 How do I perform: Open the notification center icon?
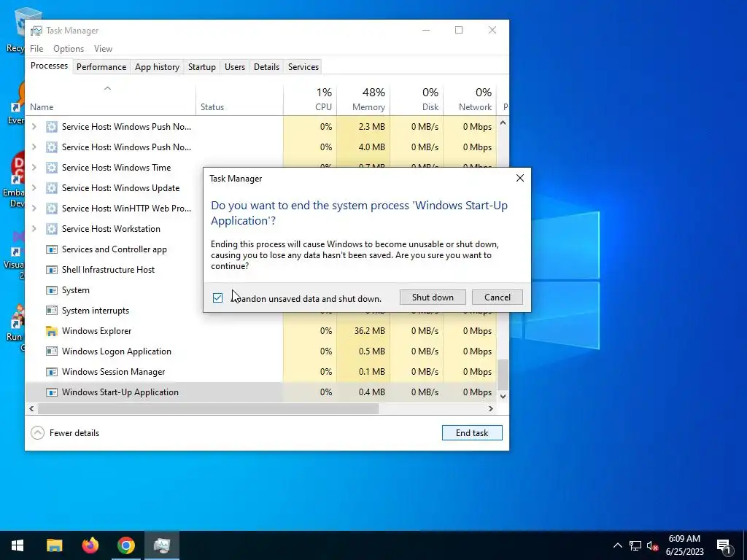tap(724, 545)
